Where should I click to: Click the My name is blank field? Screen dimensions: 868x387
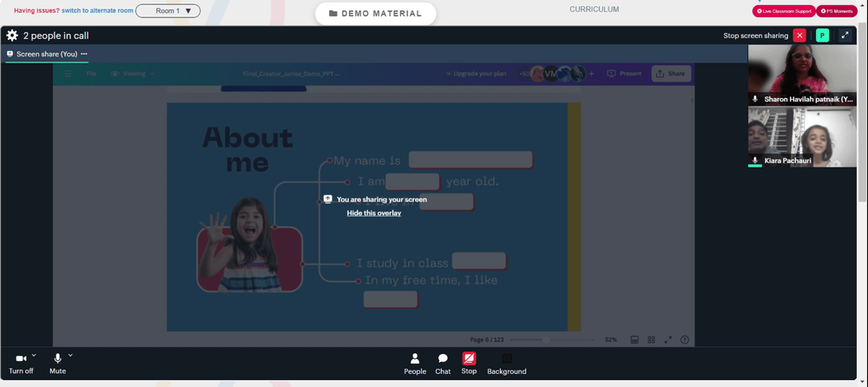point(470,160)
